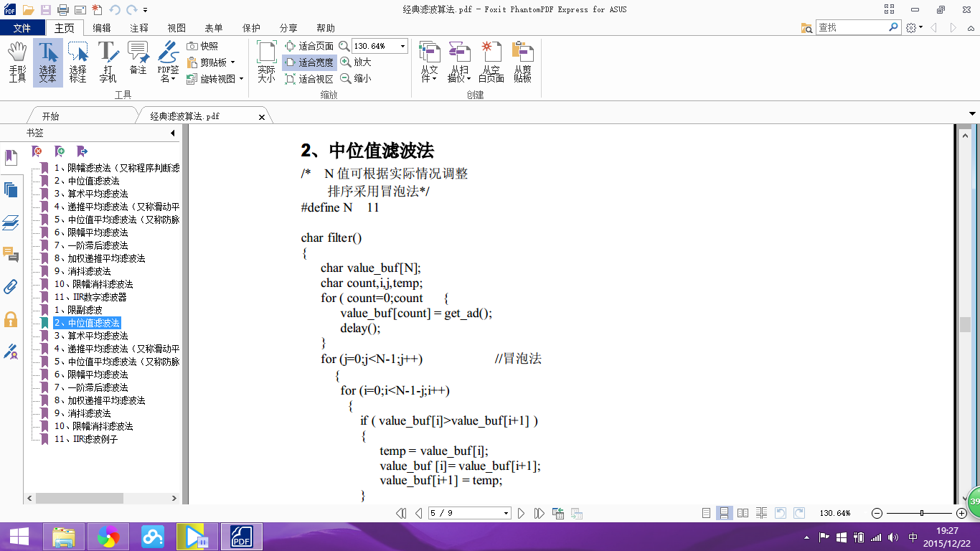Open the page number 5 / 9 dropdown
The image size is (980, 551).
[x=507, y=513]
